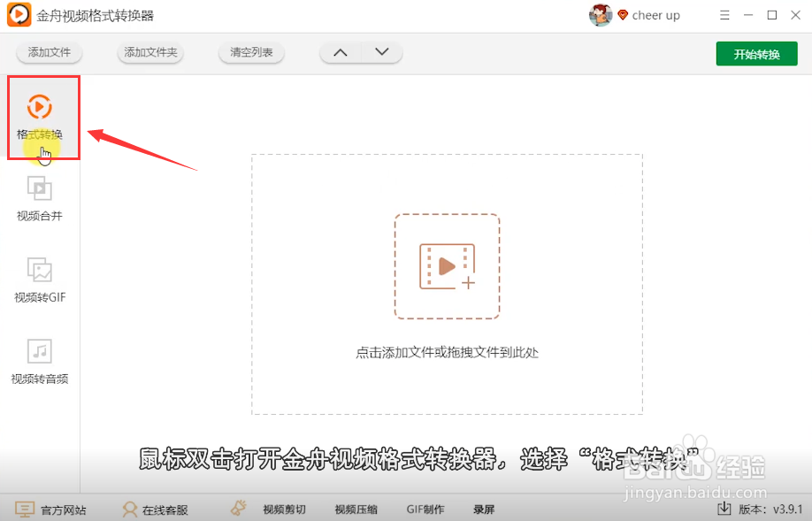Click the 添加文件 add file button
The width and height of the screenshot is (812, 521).
tap(49, 53)
